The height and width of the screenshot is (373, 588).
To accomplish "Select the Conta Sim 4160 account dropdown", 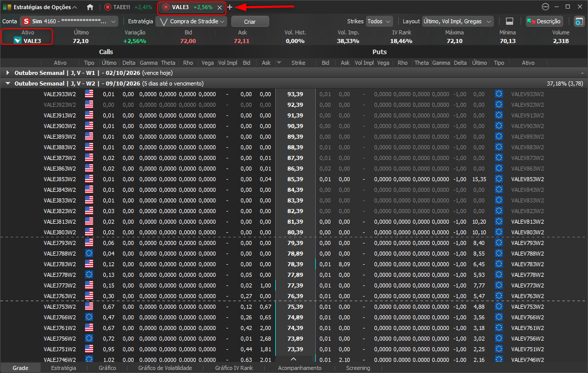I will (69, 21).
